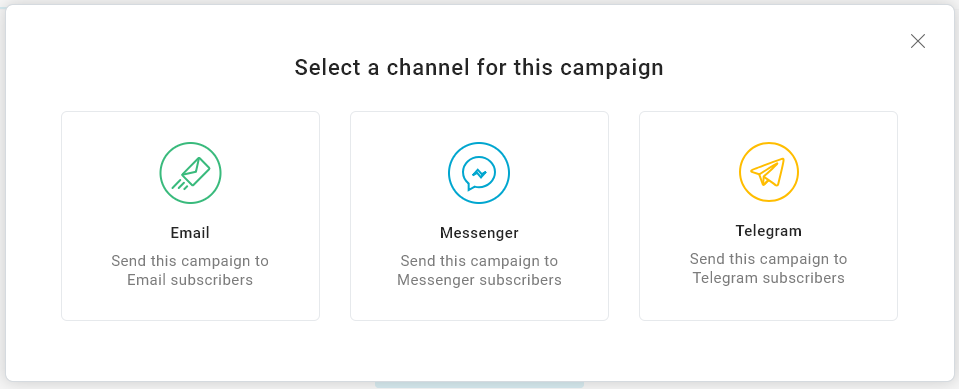Viewport: 959px width, 389px height.
Task: Click the light blue bar beneath the dialog
Action: pyautogui.click(x=479, y=385)
